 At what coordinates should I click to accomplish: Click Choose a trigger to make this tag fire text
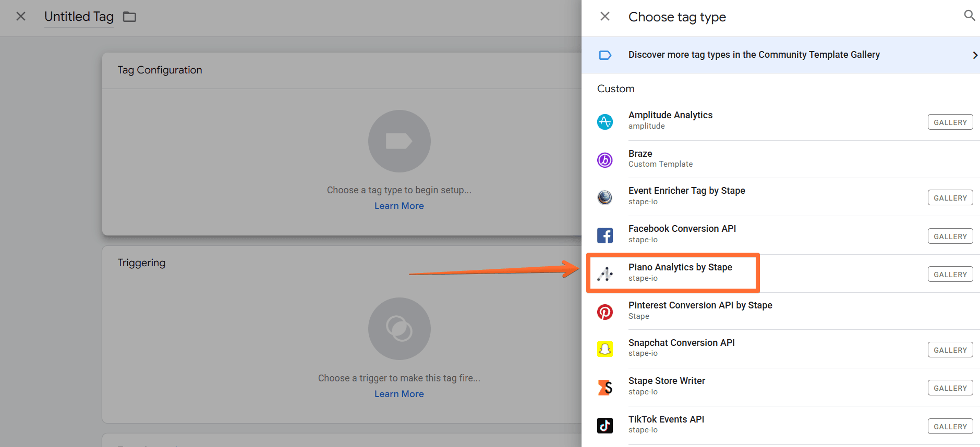click(399, 378)
